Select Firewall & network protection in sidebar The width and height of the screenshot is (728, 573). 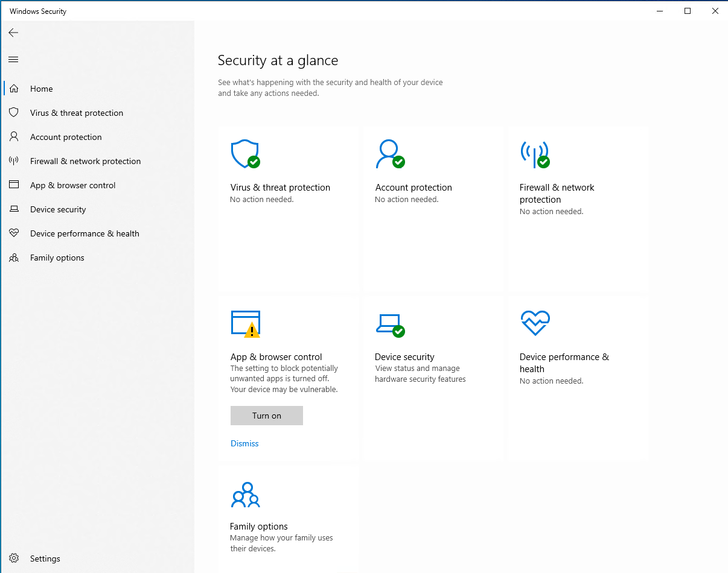pos(85,161)
